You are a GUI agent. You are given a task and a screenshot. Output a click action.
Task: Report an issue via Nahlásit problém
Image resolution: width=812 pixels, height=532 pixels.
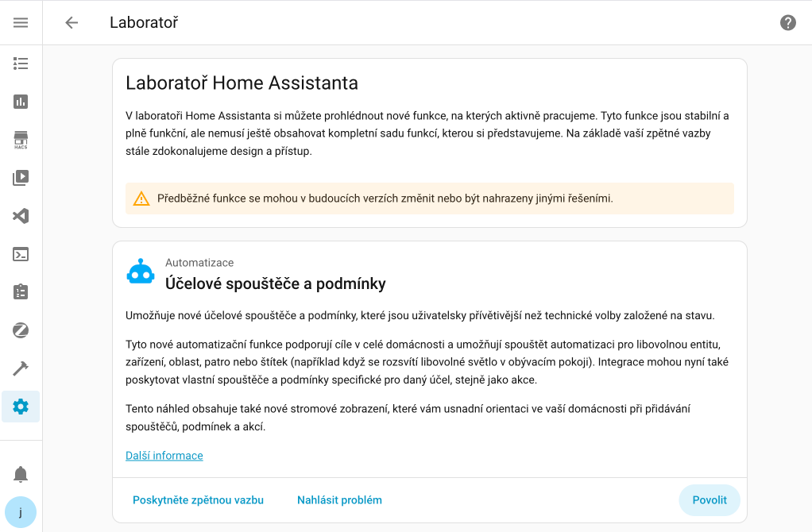tap(339, 499)
